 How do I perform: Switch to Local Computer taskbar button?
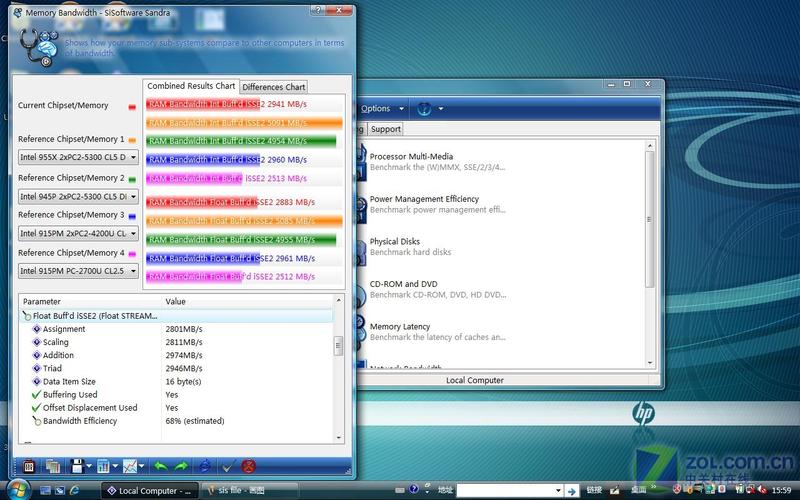[x=148, y=491]
